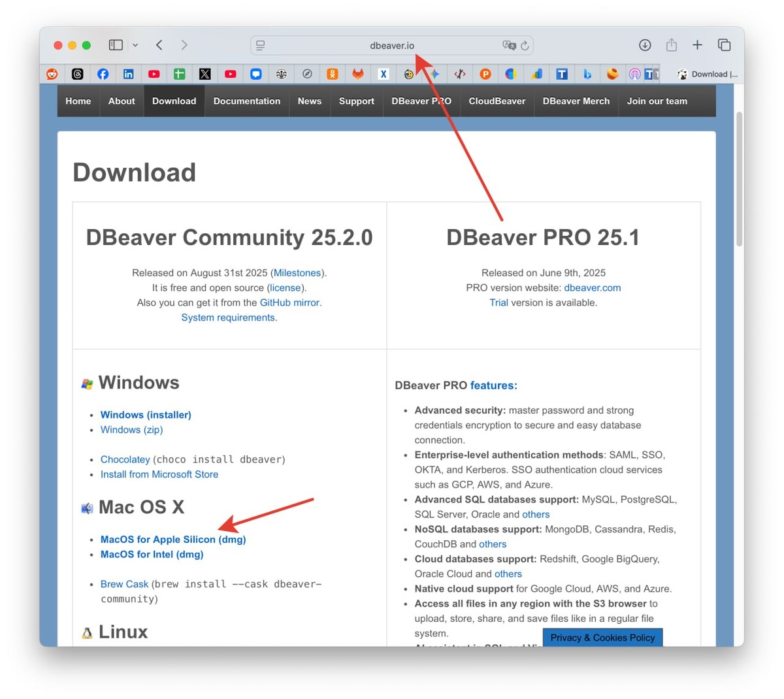This screenshot has height=699, width=784.
Task: Open the Reddit pinned tab
Action: 52,74
